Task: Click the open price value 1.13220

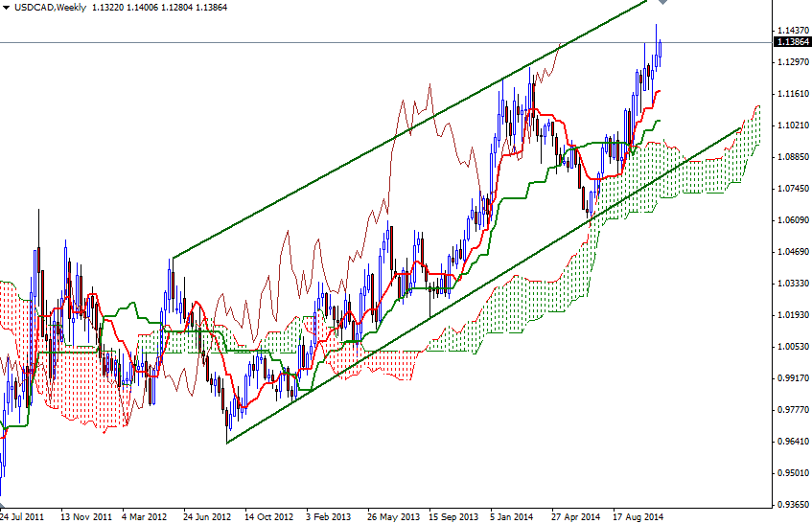Action: [107, 8]
